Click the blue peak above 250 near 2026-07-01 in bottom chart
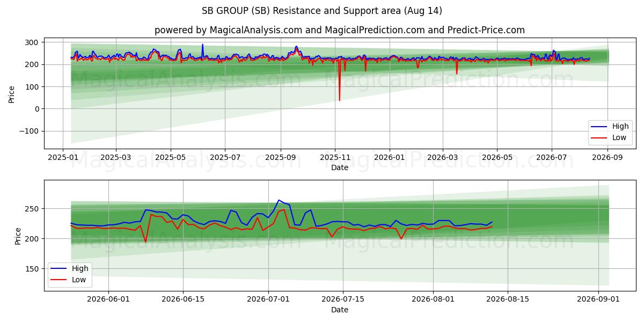The image size is (644, 322). pyautogui.click(x=279, y=201)
